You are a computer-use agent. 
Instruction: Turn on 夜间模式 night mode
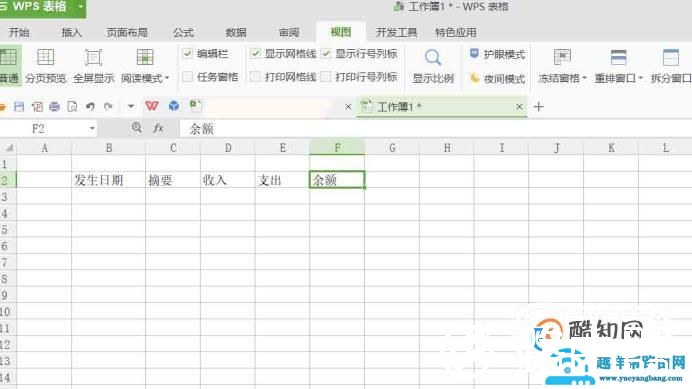coord(497,79)
